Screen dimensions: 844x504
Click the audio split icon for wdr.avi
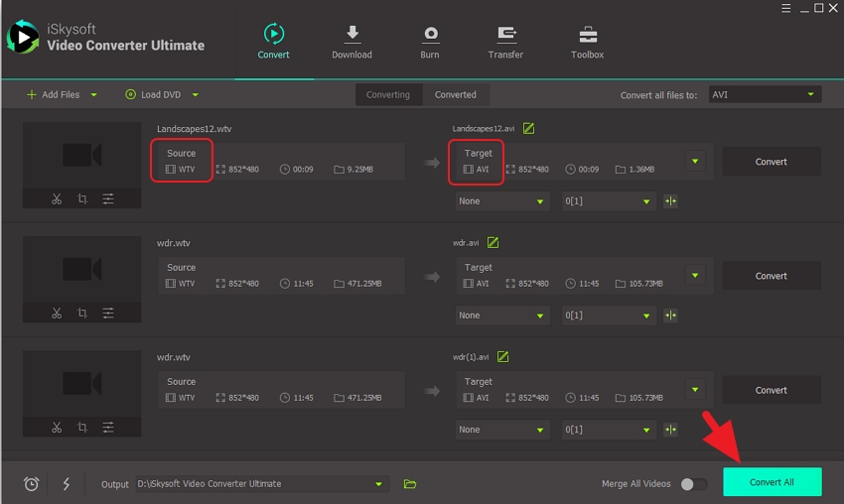671,315
